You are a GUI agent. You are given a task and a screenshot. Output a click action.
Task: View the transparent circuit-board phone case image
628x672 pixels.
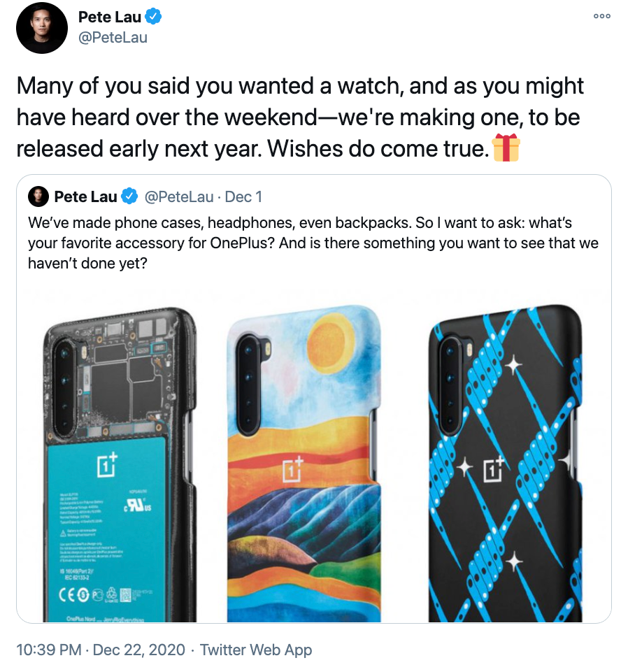point(120,464)
